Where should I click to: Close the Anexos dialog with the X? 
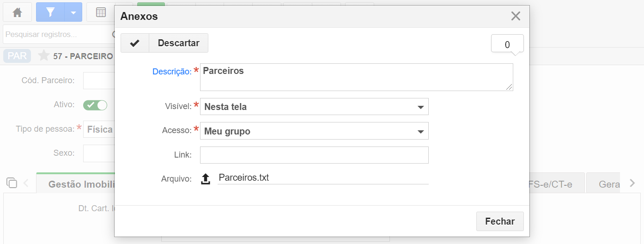pos(516,16)
